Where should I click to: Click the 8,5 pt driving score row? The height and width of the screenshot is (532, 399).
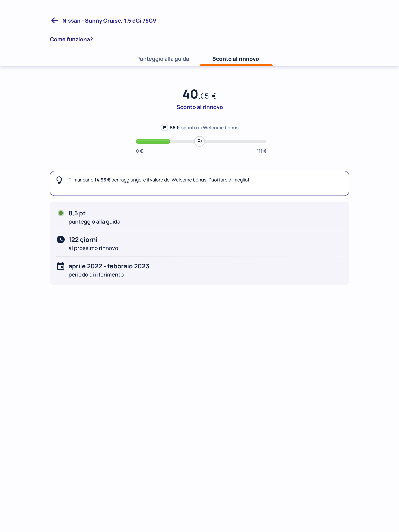pos(199,217)
